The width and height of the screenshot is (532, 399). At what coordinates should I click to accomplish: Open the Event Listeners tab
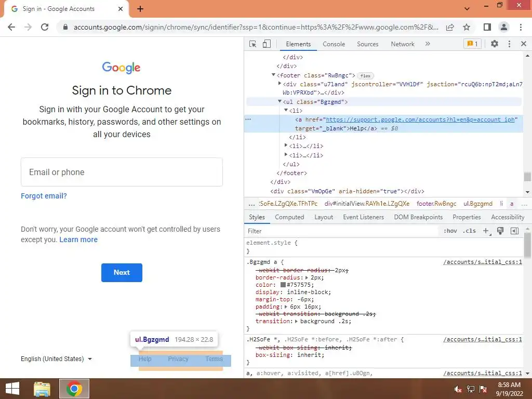click(x=363, y=217)
